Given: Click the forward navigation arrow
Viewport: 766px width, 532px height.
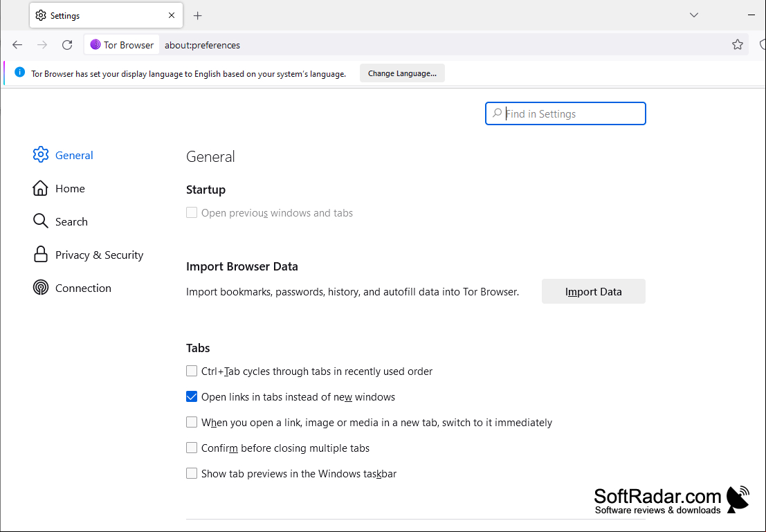Looking at the screenshot, I should click(42, 45).
